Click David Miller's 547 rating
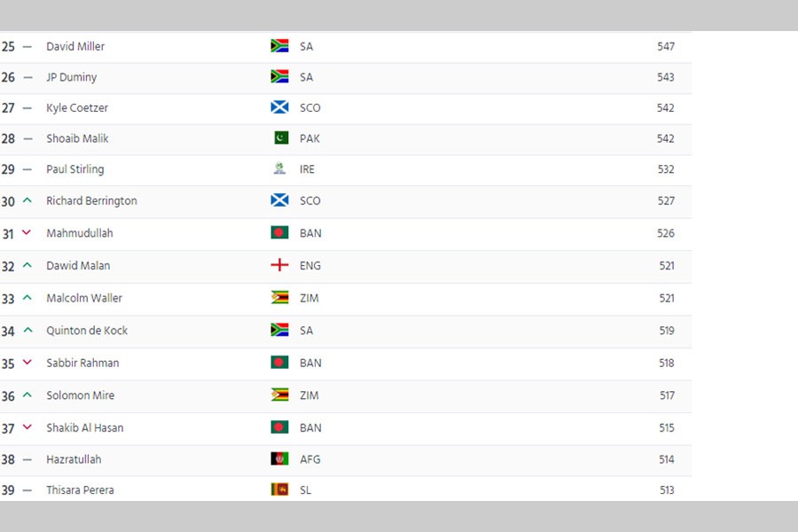This screenshot has height=532, width=798. point(666,46)
